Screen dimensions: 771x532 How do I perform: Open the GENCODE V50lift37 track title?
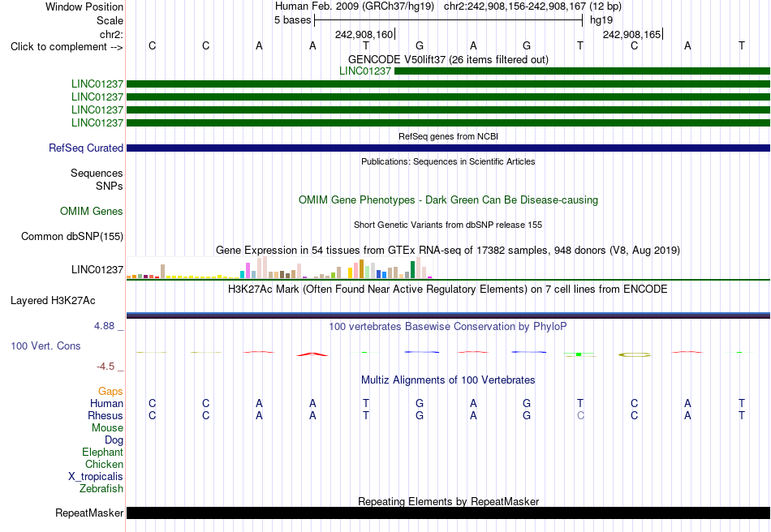pos(448,59)
